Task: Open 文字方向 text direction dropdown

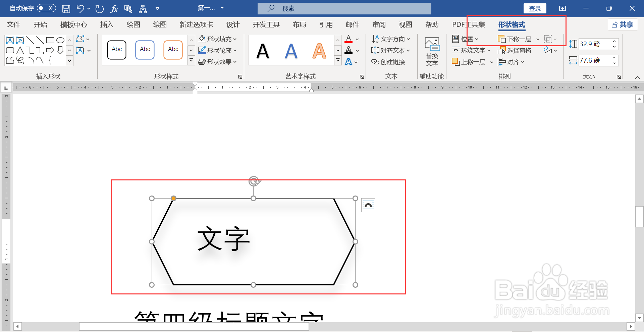Action: tap(391, 39)
